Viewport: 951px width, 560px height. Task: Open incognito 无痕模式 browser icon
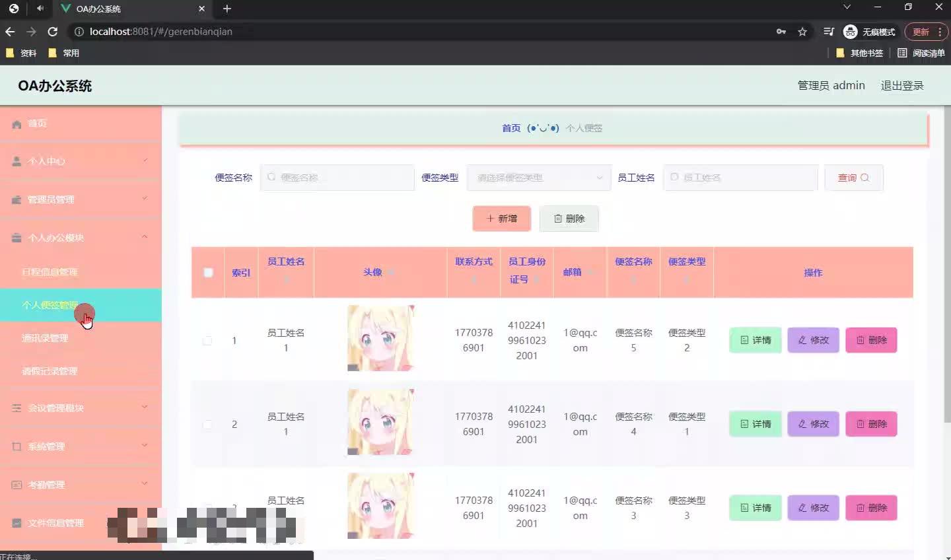[850, 32]
